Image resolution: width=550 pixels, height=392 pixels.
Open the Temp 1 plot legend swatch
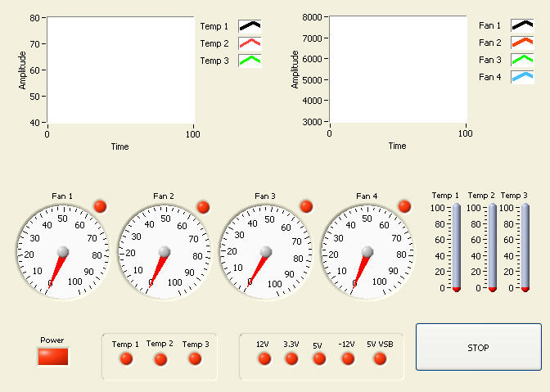250,26
